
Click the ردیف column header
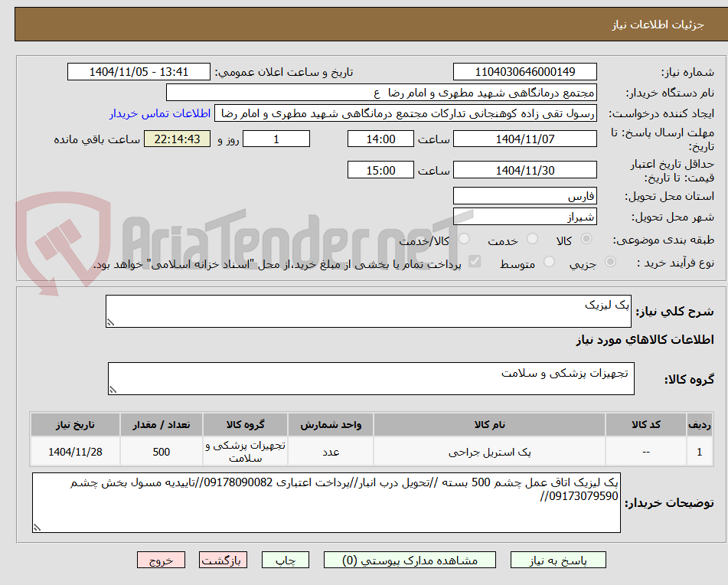pos(700,425)
